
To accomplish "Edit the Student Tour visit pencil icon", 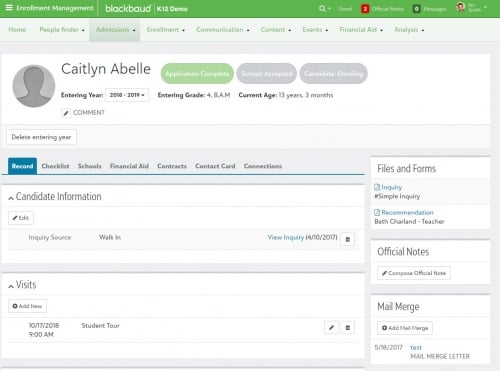I will 331,328.
